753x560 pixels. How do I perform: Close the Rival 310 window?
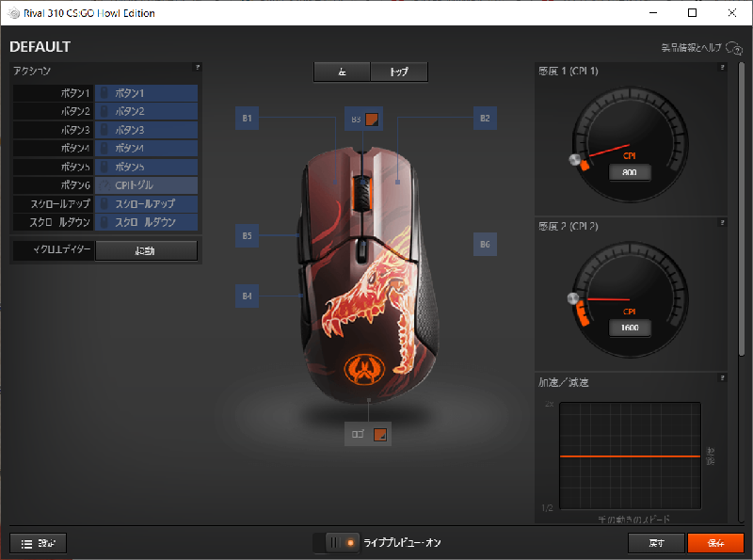click(x=732, y=13)
